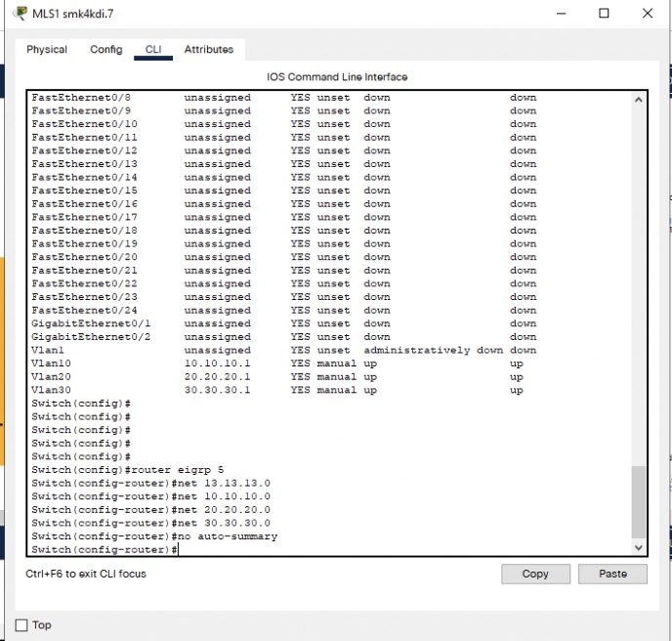Click the 'no auto-summary' command line
672x641 pixels.
[154, 536]
